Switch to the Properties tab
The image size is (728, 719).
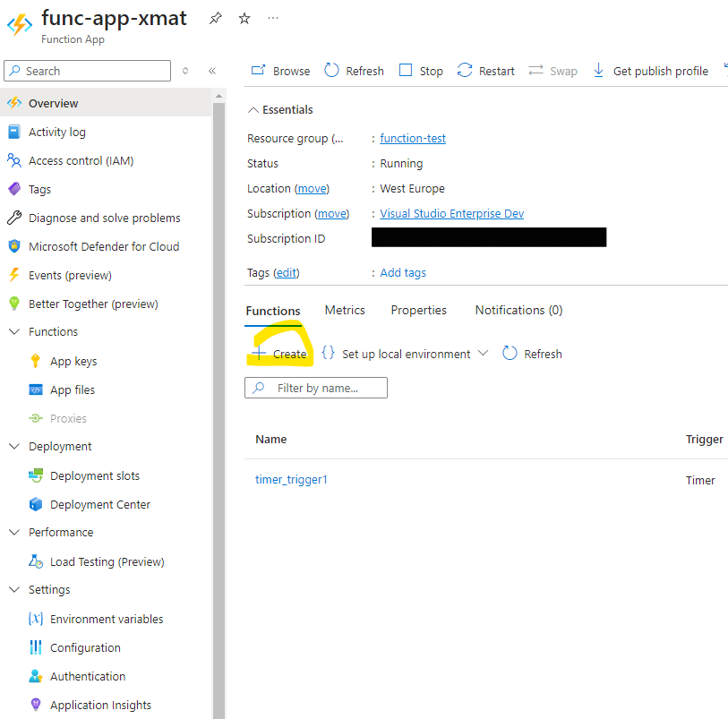[419, 310]
